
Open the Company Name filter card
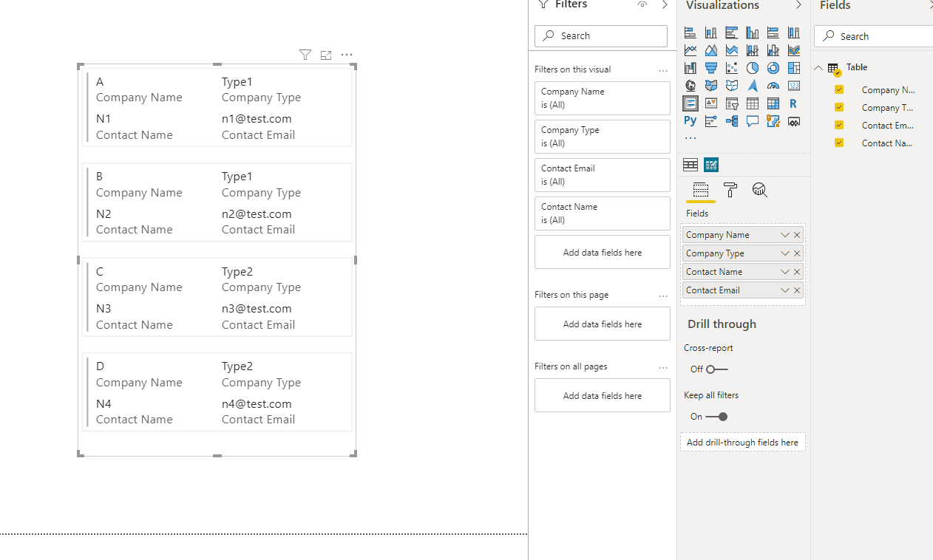point(603,98)
